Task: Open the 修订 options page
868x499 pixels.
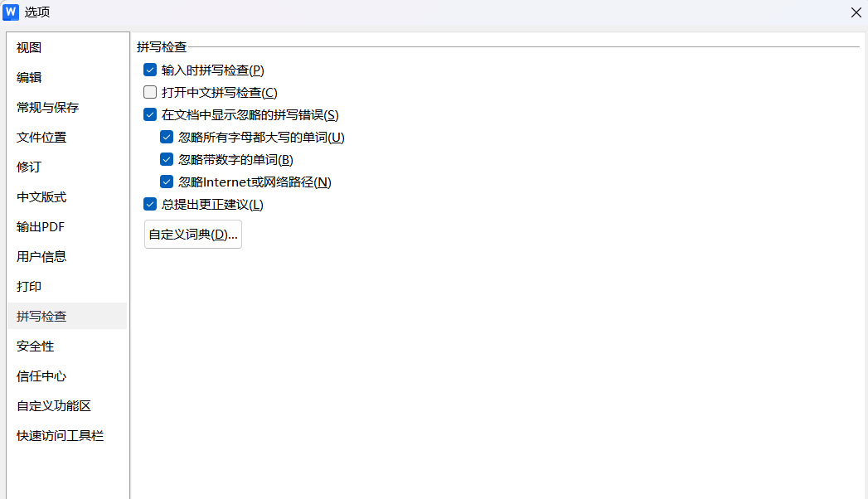Action: click(29, 167)
